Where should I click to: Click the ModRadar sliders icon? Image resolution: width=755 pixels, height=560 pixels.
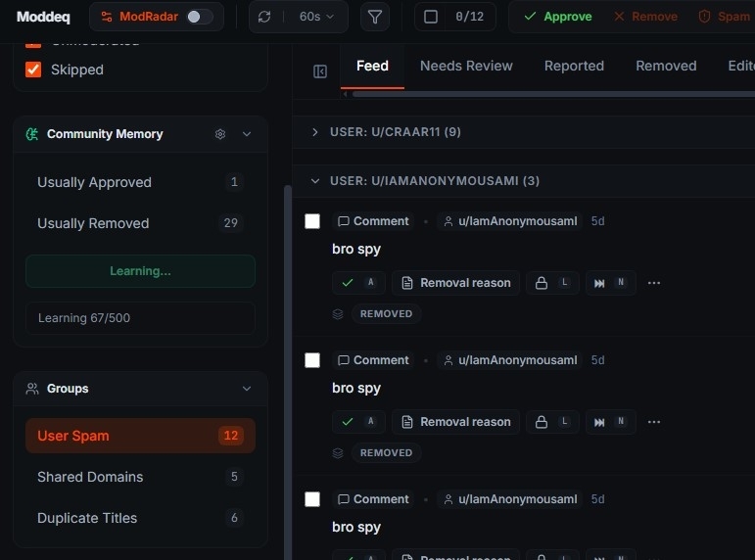click(x=107, y=17)
